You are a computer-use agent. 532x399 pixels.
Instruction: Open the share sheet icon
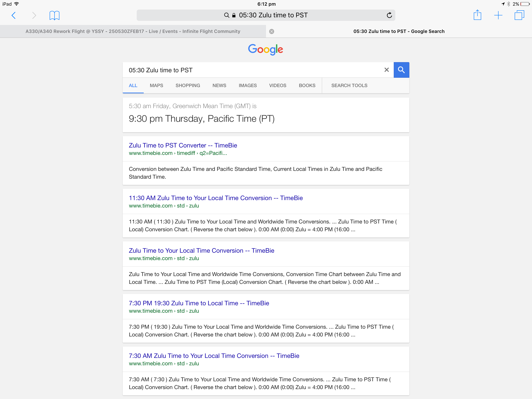click(477, 15)
